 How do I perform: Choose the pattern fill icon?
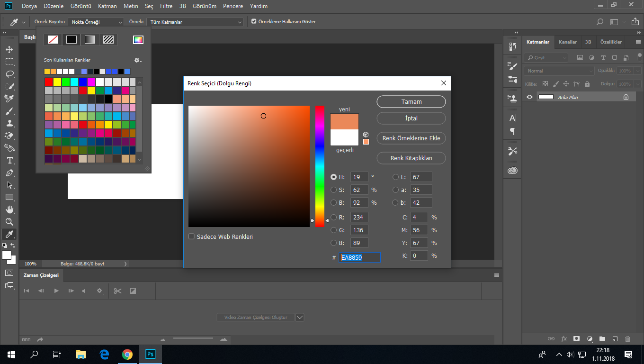point(108,40)
